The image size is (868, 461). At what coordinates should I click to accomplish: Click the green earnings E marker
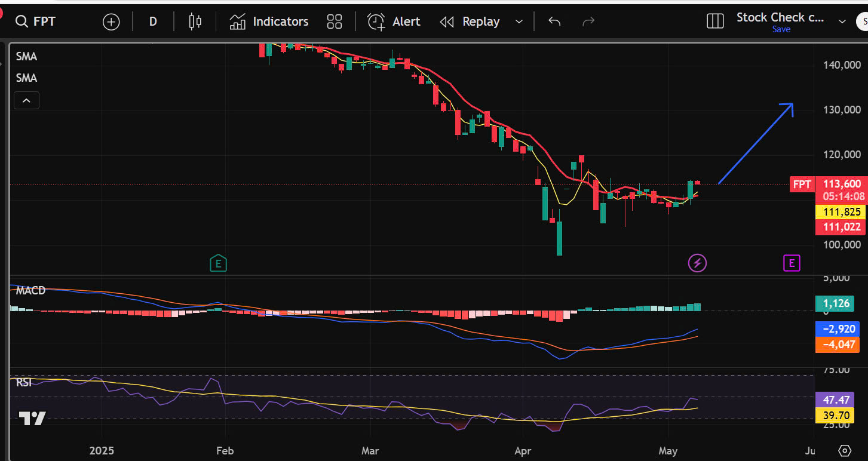[219, 262]
